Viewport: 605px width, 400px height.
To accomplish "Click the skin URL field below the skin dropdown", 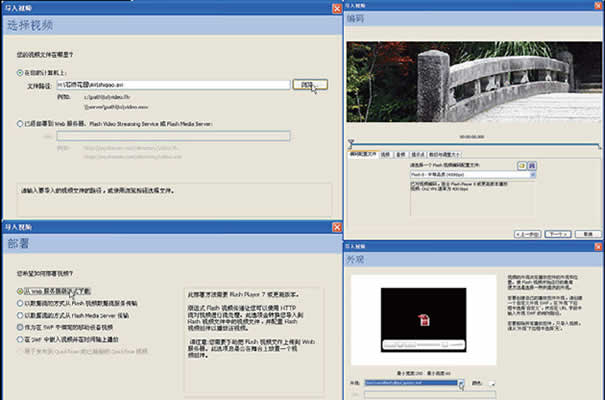I will coord(430,394).
